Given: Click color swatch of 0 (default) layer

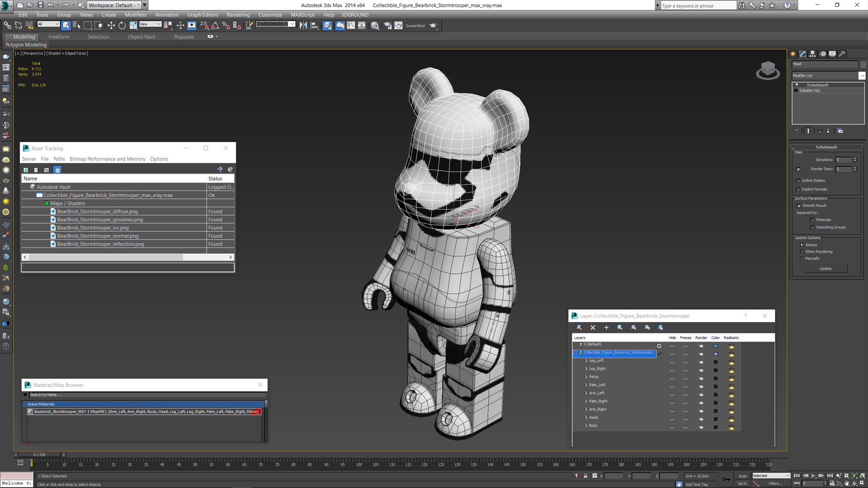Looking at the screenshot, I should click(716, 346).
